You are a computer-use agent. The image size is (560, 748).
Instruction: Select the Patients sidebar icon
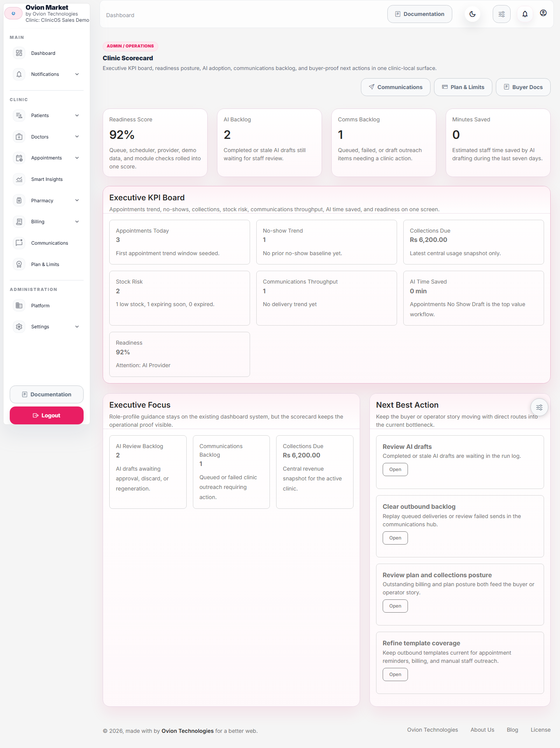[x=19, y=116]
